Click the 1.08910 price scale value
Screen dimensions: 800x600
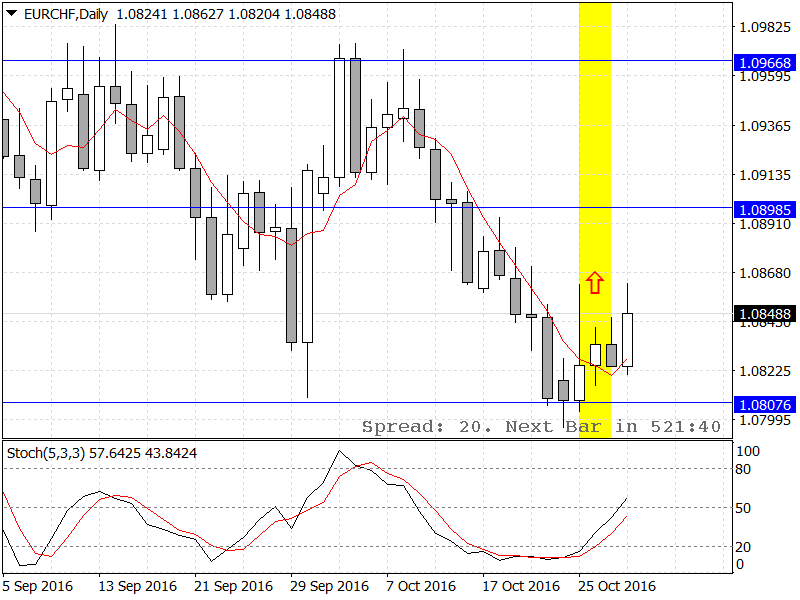pyautogui.click(x=765, y=224)
